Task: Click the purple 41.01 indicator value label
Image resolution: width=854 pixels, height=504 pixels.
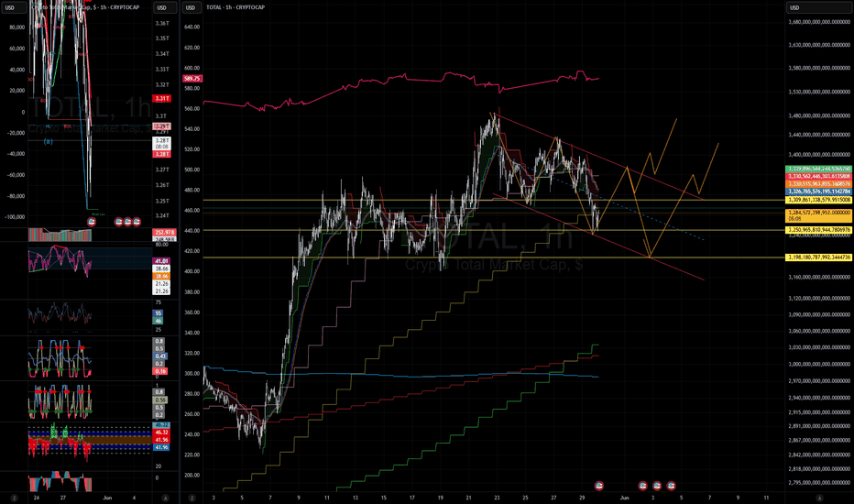Action: click(162, 261)
